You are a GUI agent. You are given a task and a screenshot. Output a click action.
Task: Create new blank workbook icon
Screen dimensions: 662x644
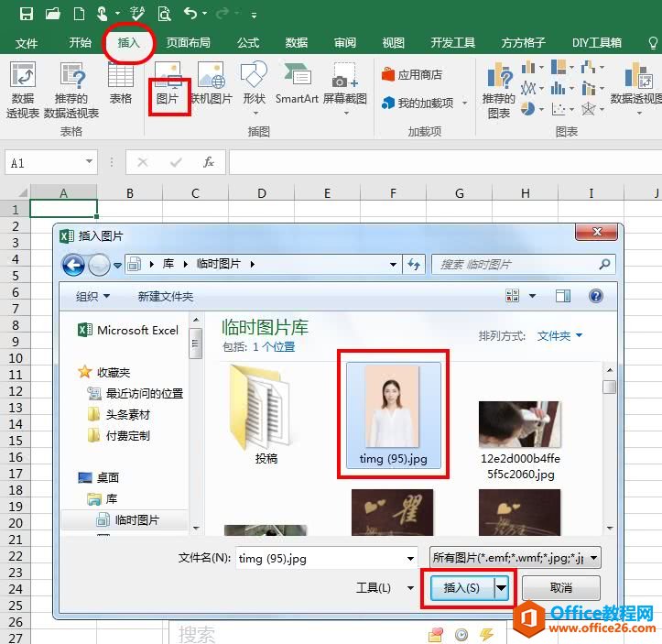click(79, 14)
